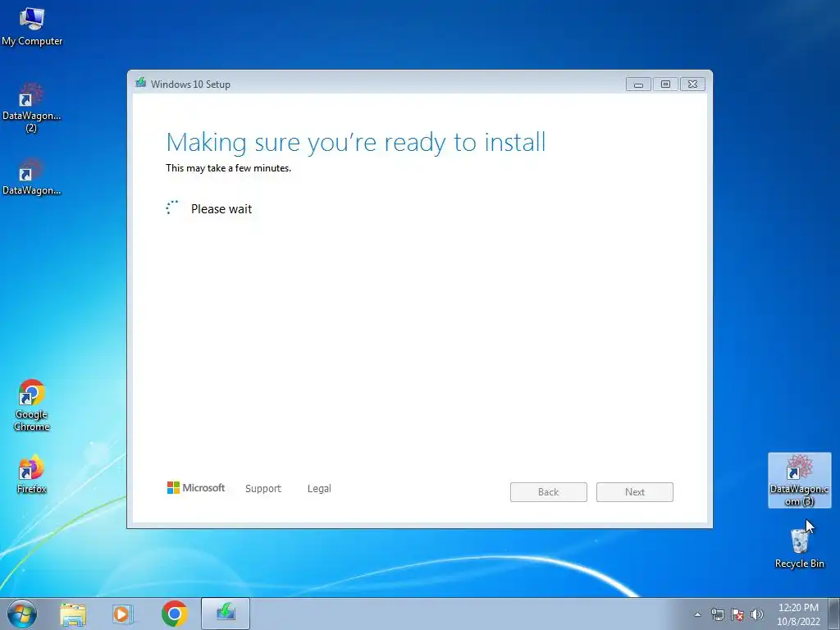Viewport: 840px width, 630px height.
Task: Click the Windows 10 Setup title icon
Action: pyautogui.click(x=141, y=83)
